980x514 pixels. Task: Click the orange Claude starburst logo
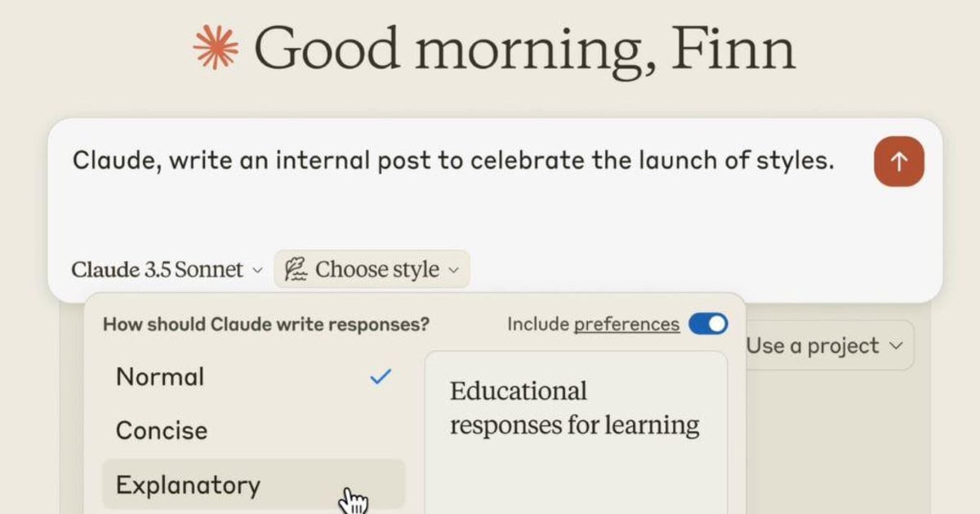tap(216, 47)
